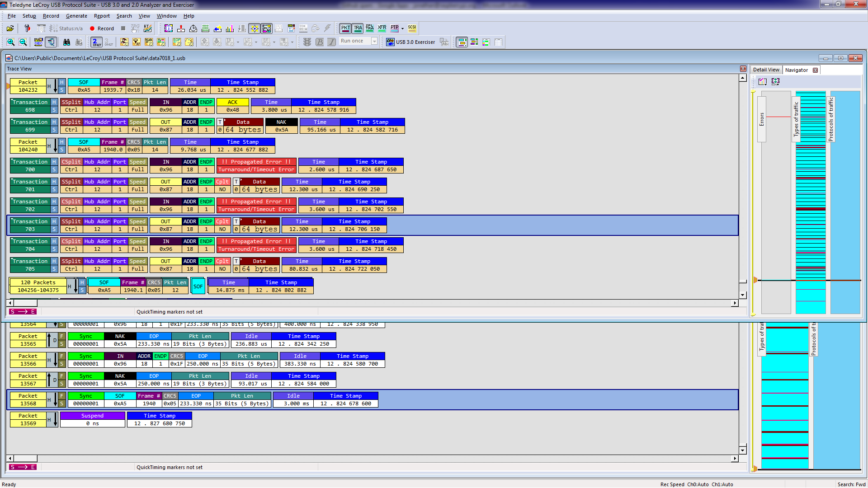The image size is (868, 488).
Task: Open the Search menu
Action: tap(124, 16)
